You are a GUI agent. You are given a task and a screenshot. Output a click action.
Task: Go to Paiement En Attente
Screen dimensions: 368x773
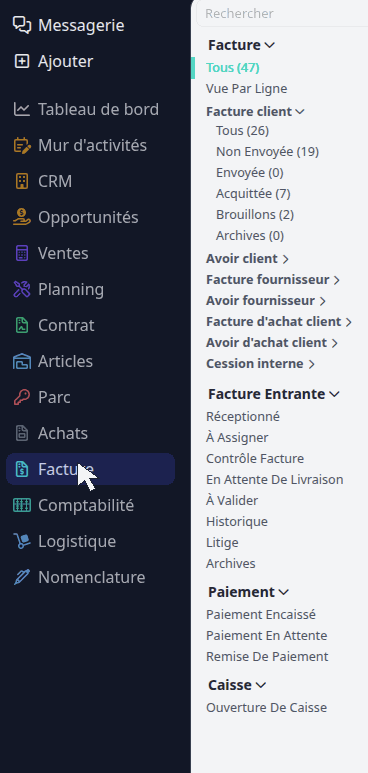(266, 635)
